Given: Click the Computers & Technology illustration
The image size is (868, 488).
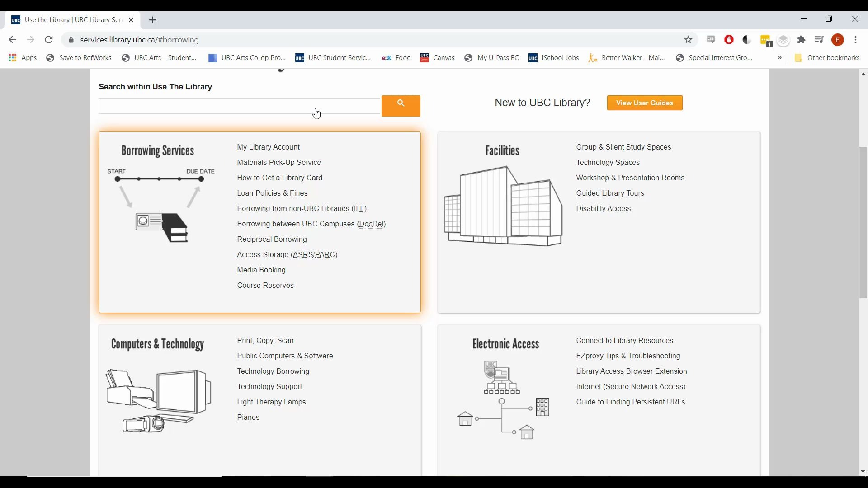Looking at the screenshot, I should tap(159, 401).
